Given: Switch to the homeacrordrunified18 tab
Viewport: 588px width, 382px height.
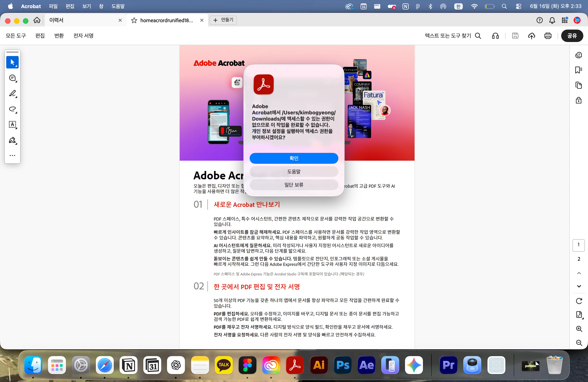Looking at the screenshot, I should 167,20.
